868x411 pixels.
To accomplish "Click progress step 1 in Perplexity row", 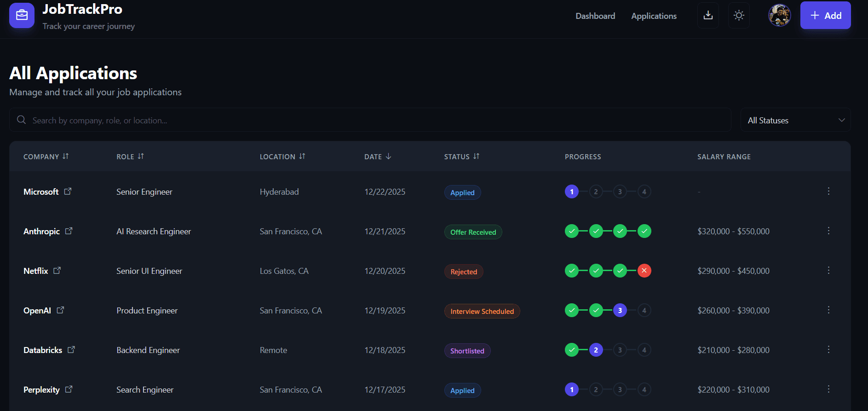I will click(x=572, y=389).
